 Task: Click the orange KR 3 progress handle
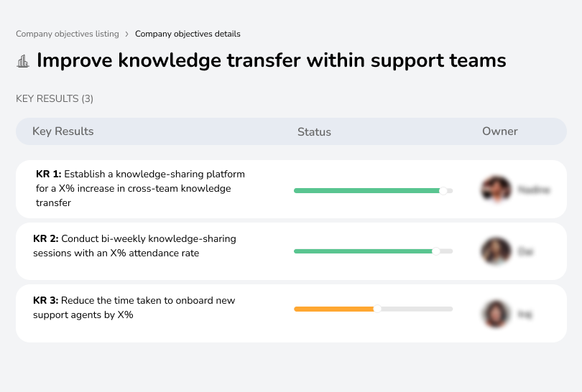point(377,309)
